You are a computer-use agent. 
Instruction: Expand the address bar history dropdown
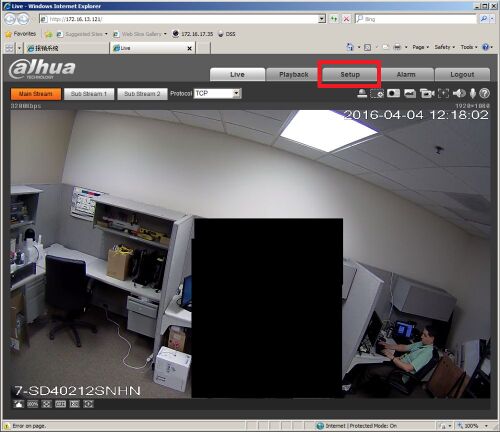[x=322, y=19]
